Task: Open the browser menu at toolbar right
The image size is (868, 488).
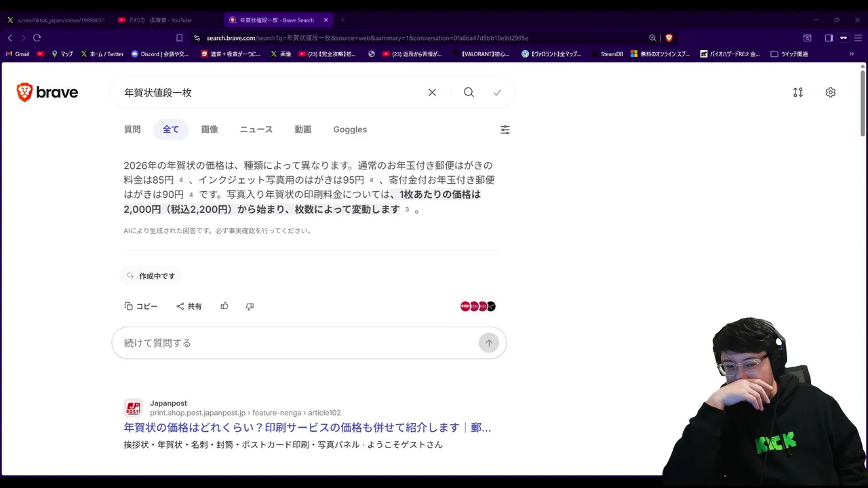Action: [857, 38]
